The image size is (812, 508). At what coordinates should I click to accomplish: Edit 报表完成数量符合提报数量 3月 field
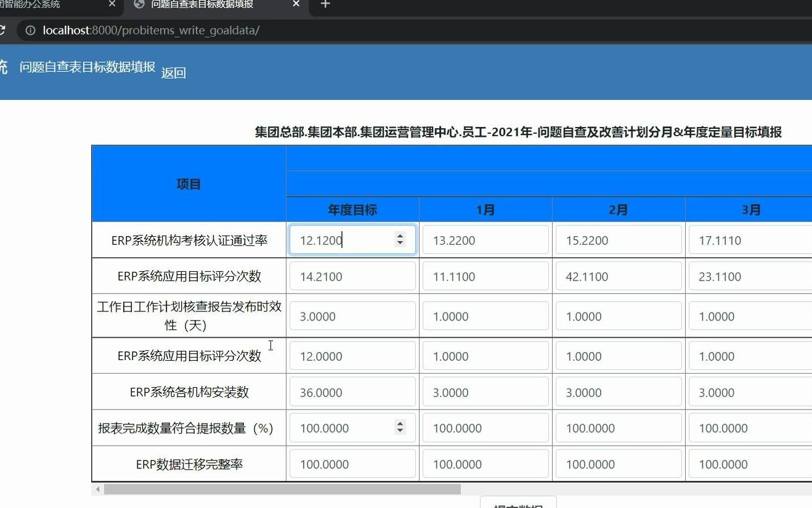(x=750, y=428)
